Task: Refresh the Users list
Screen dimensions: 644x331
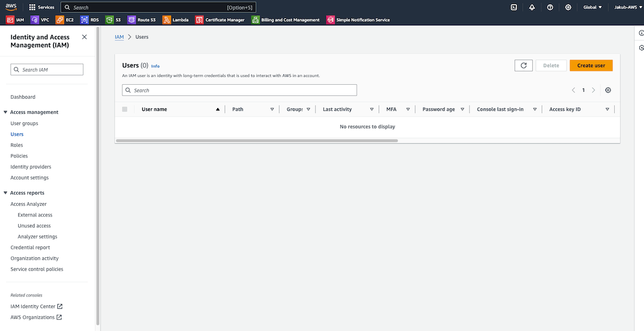Action: click(523, 65)
